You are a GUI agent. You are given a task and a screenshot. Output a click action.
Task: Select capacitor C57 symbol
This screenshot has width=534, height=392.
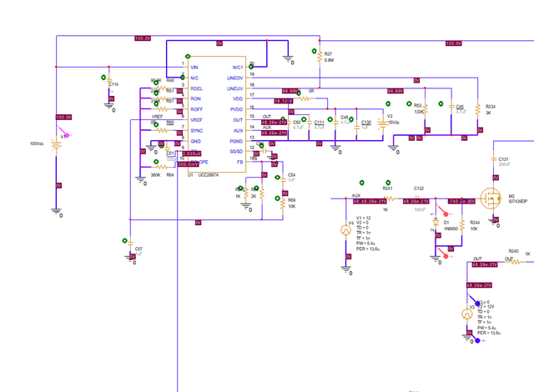pyautogui.click(x=130, y=244)
